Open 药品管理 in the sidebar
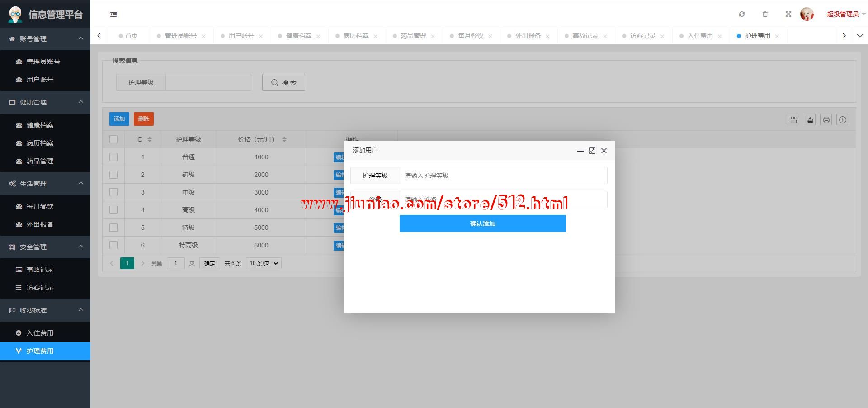This screenshot has width=868, height=408. pyautogui.click(x=45, y=161)
